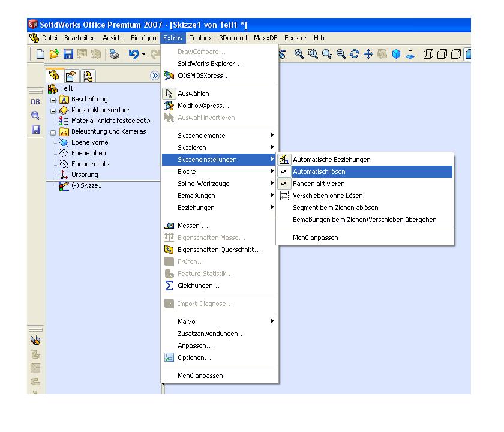
Task: Switch display to Hidden Lines Visible
Action: [x=442, y=54]
